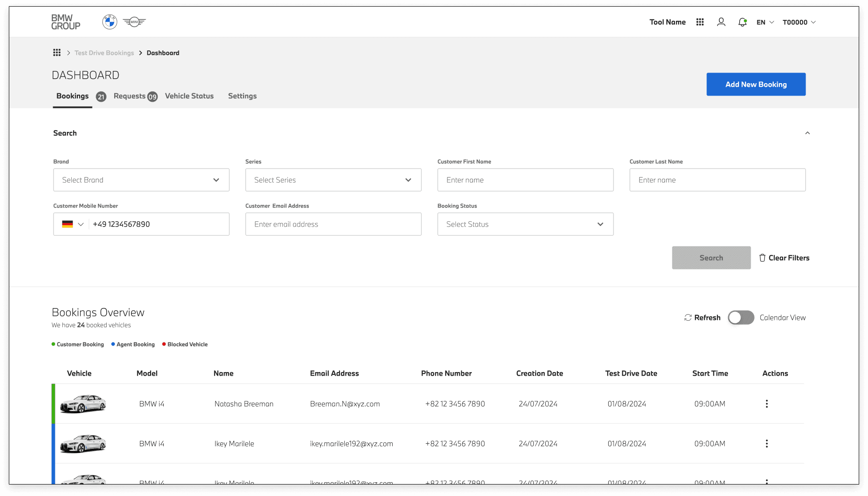Image resolution: width=868 pixels, height=496 pixels.
Task: Click the breadcrumb home grid icon
Action: click(x=57, y=53)
